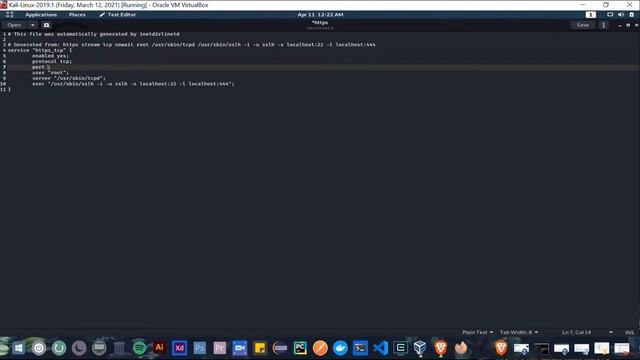Click the 'user "root";' line
Image resolution: width=640 pixels, height=360 pixels.
point(50,73)
